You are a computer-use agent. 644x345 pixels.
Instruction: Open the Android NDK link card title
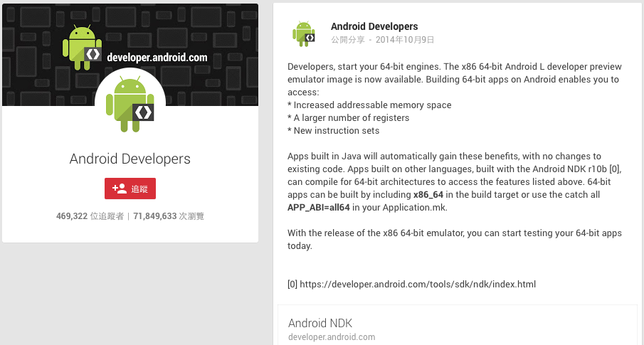click(x=320, y=324)
